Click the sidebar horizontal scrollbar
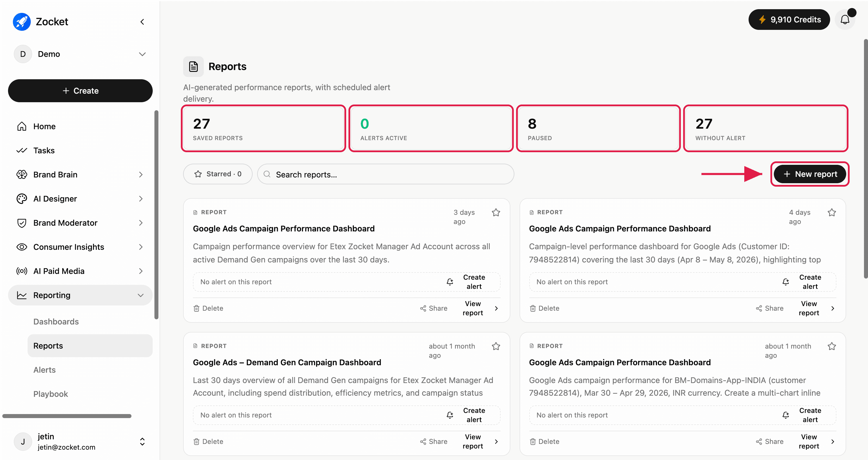Image resolution: width=868 pixels, height=460 pixels. (67, 416)
